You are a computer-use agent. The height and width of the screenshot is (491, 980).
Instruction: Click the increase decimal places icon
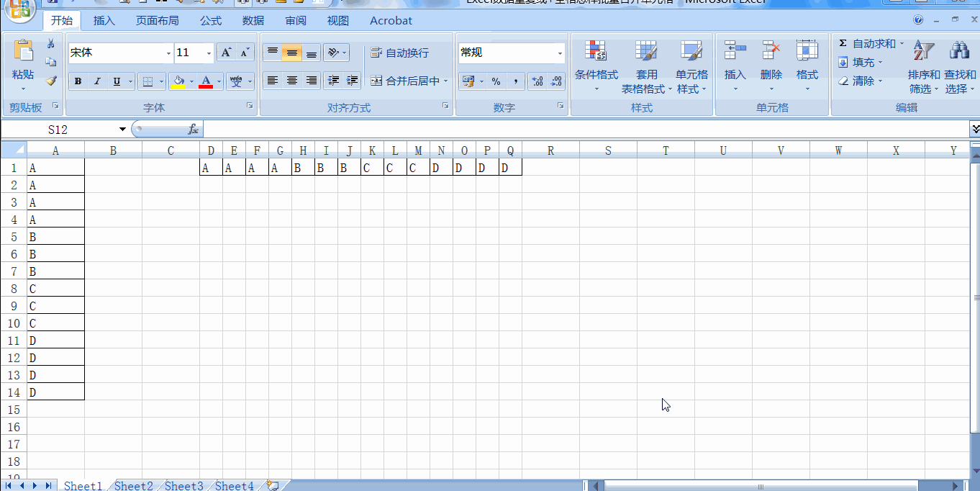tap(538, 81)
